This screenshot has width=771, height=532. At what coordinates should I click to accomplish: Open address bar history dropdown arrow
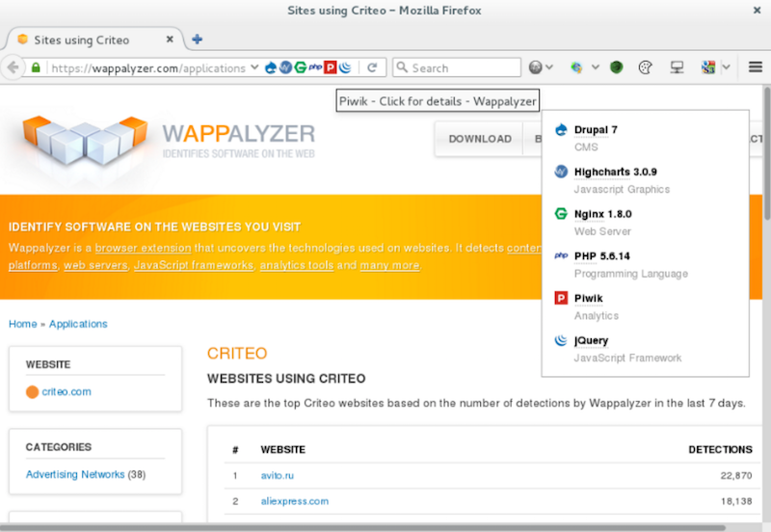(254, 66)
